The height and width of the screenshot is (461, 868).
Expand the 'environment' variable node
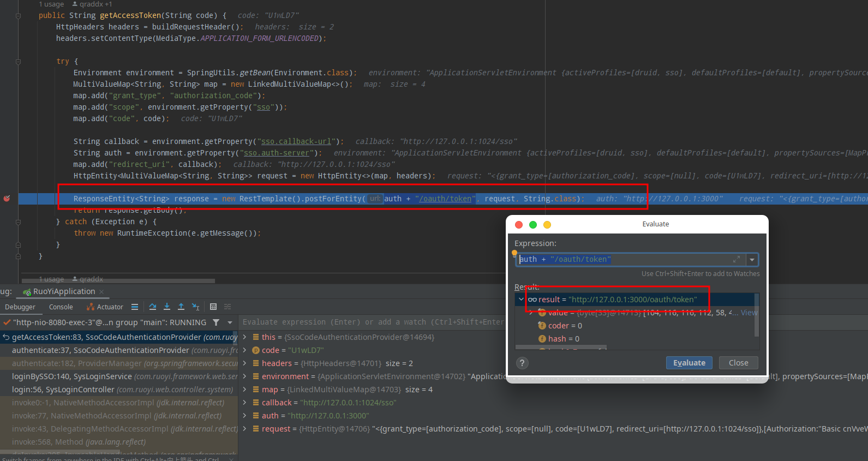tap(245, 376)
